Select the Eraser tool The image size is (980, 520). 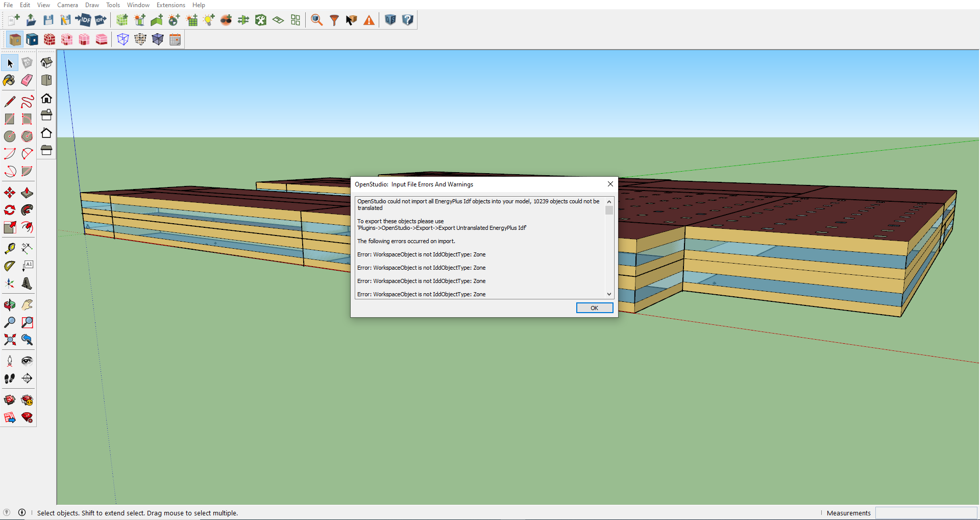click(x=27, y=80)
